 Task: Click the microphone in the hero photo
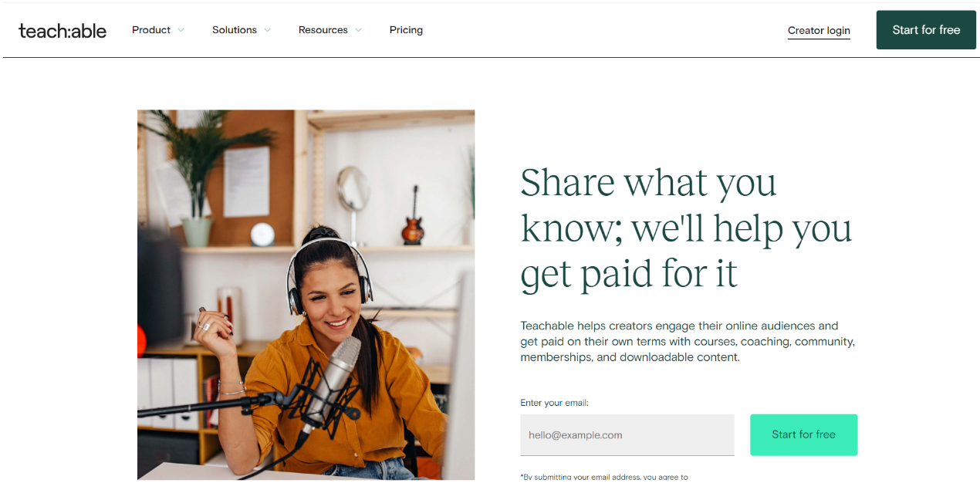[x=333, y=380]
